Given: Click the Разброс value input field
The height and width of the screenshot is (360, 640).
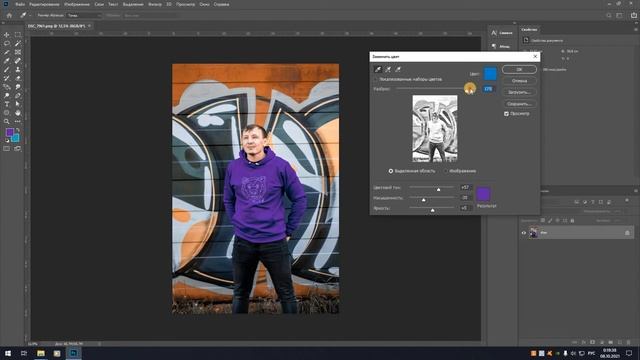Looking at the screenshot, I should click(488, 89).
